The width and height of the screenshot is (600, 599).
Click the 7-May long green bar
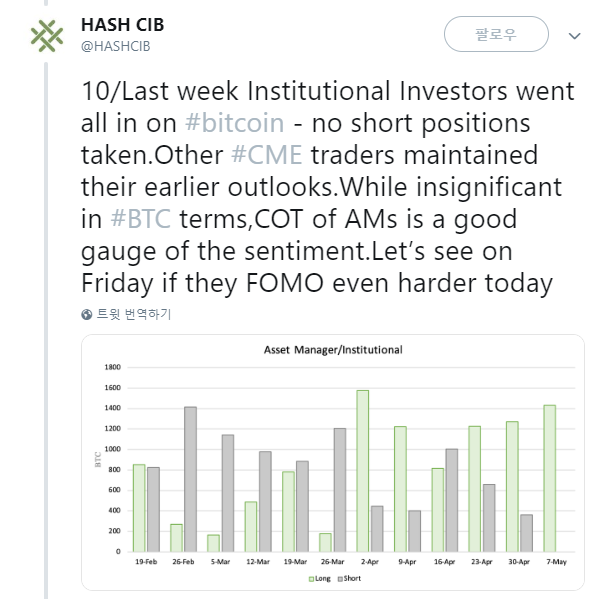(x=549, y=478)
